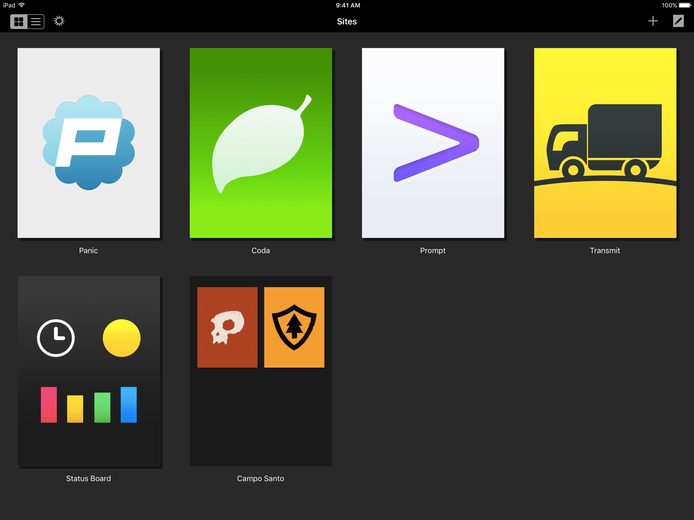Click the Coda label
The width and height of the screenshot is (694, 520).
pyautogui.click(x=261, y=250)
